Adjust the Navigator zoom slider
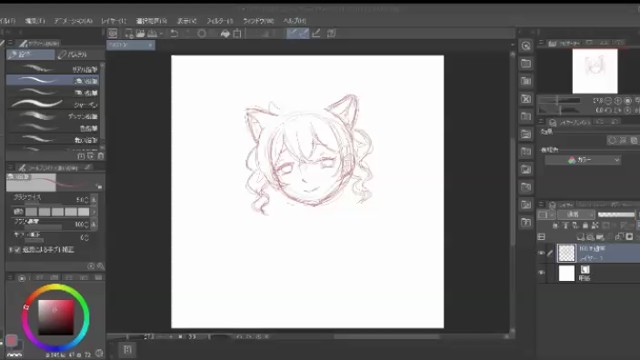640x360 pixels. click(x=559, y=100)
